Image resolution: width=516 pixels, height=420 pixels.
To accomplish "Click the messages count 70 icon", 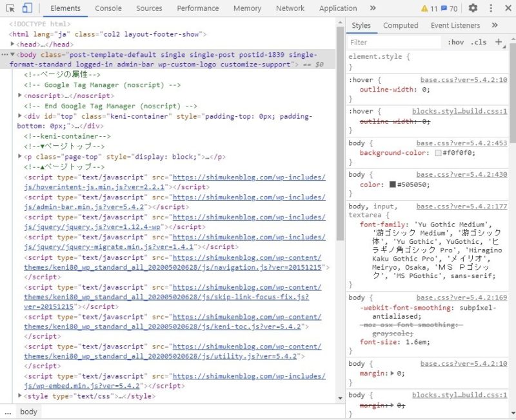I will click(x=449, y=8).
